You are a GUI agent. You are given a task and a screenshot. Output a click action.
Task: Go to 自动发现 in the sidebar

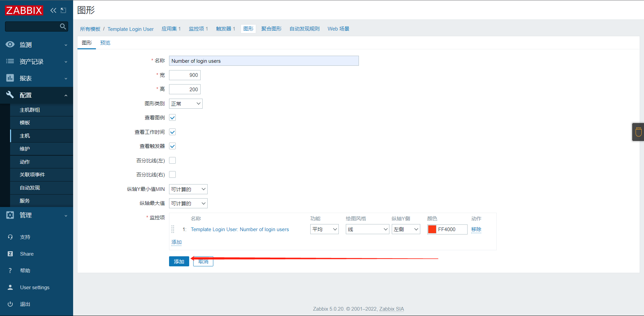(42, 188)
